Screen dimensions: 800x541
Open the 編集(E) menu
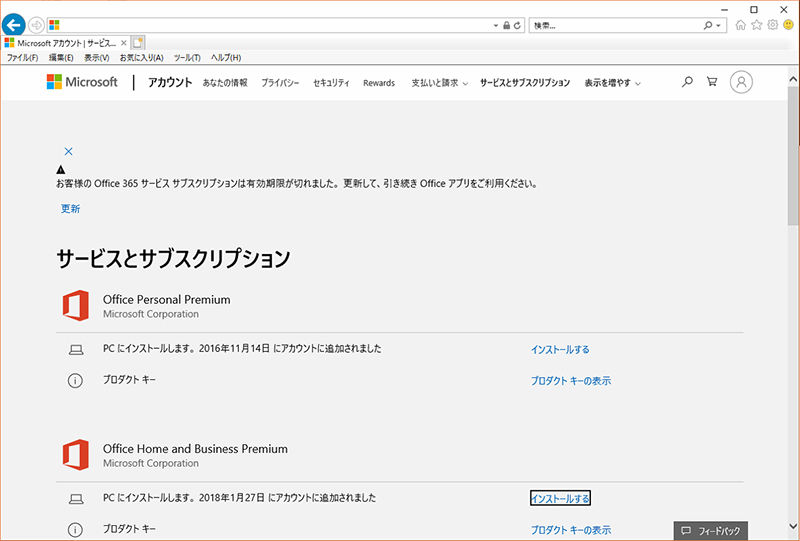click(61, 58)
